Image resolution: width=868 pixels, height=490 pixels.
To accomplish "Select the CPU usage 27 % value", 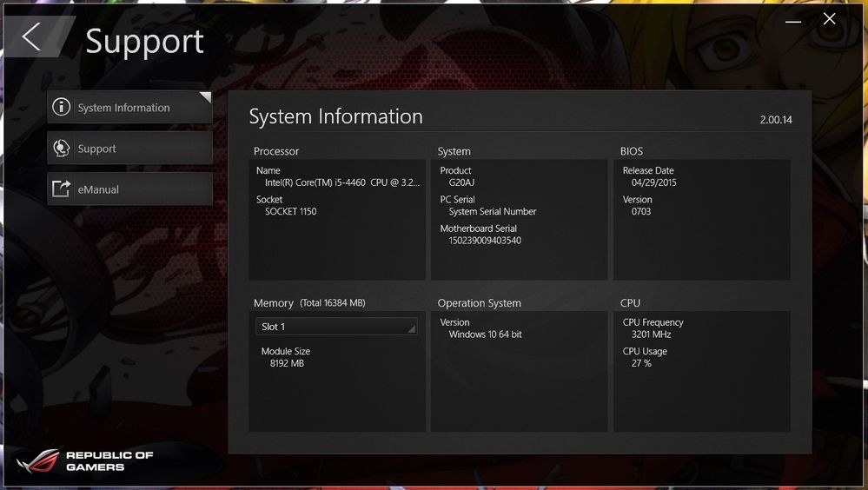I will [641, 363].
